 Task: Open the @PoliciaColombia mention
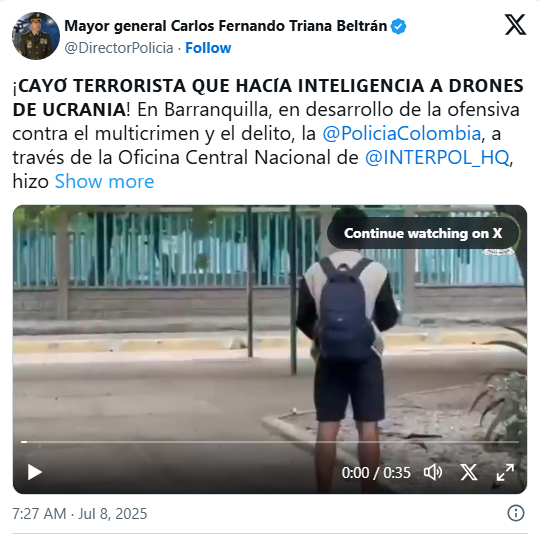click(402, 134)
